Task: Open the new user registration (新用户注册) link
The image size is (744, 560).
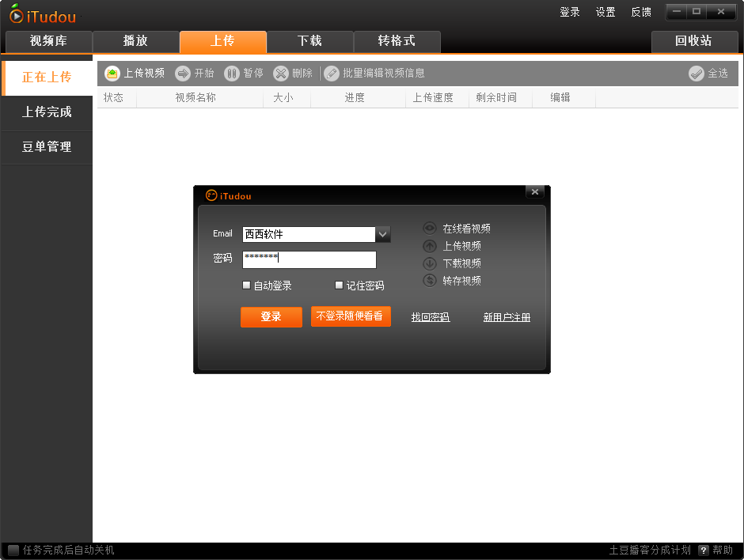Action: tap(507, 317)
